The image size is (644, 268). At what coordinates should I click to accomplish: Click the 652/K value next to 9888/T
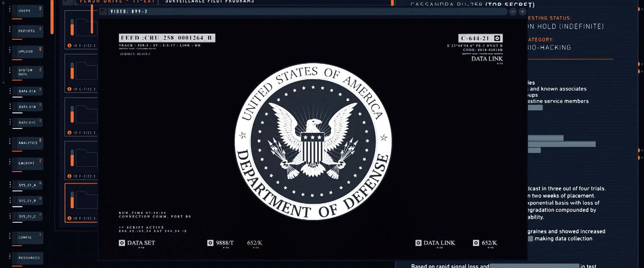coord(255,243)
